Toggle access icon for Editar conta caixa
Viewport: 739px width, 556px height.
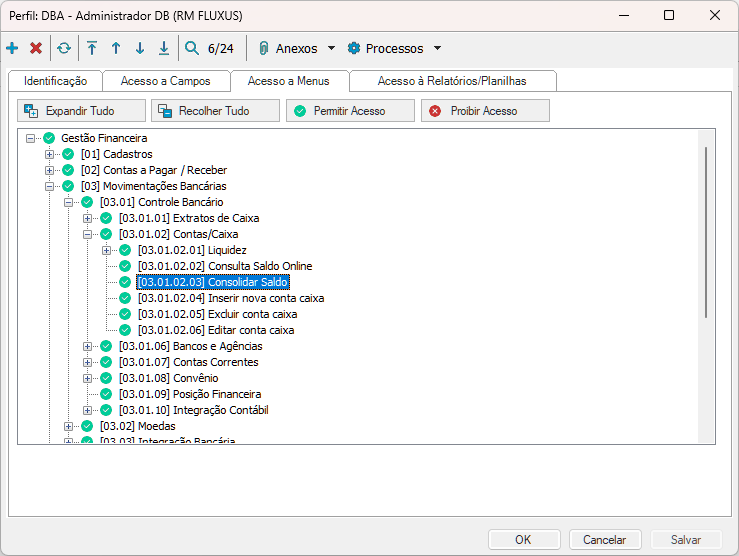pyautogui.click(x=125, y=330)
